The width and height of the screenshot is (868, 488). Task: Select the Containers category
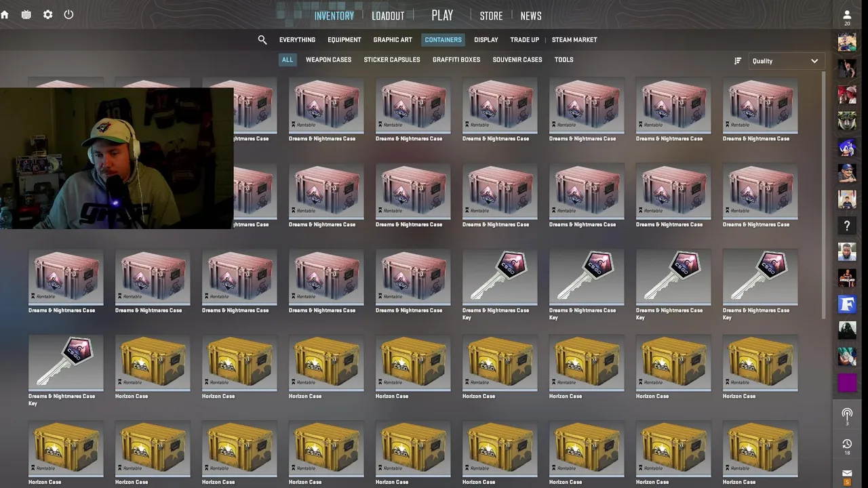pos(443,40)
